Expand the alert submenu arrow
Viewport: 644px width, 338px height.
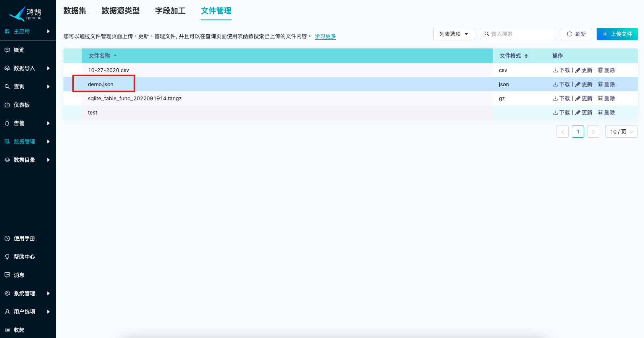[x=49, y=123]
